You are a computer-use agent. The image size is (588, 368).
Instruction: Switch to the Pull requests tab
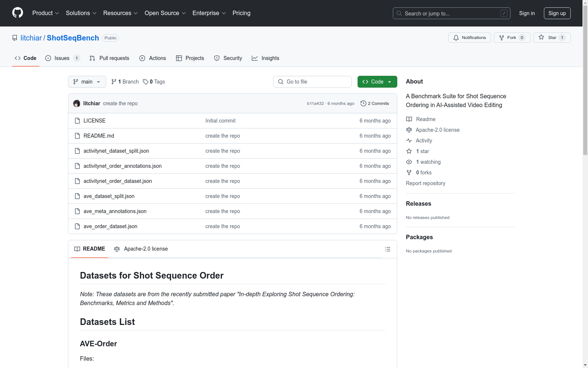pos(110,58)
